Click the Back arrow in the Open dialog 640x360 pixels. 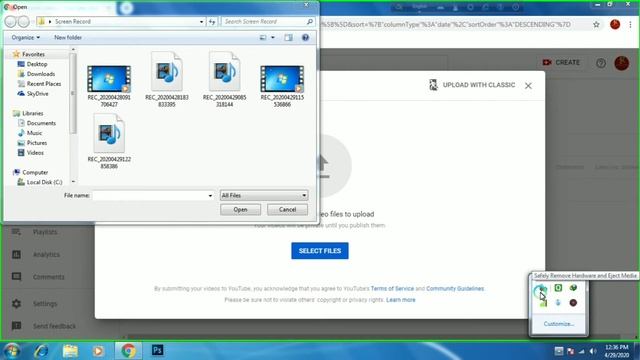click(11, 22)
